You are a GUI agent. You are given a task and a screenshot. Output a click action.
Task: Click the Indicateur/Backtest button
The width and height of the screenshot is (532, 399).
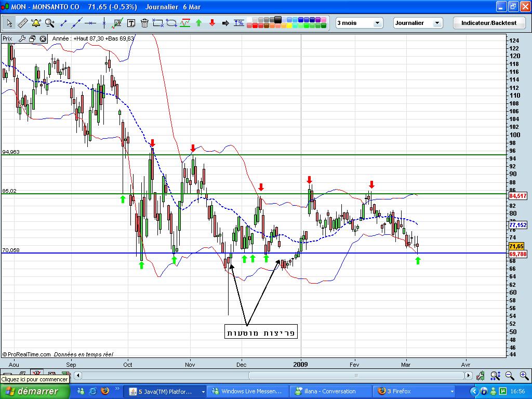click(488, 23)
